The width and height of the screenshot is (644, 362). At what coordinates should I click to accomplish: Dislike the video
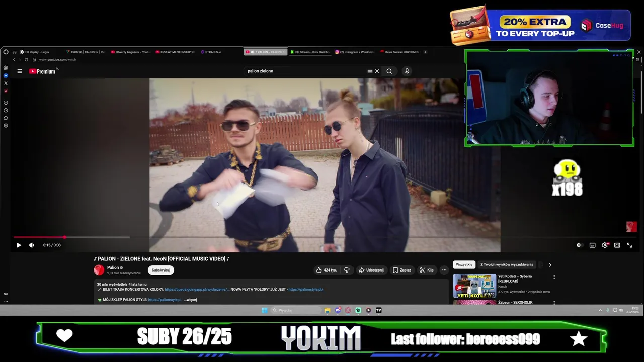pyautogui.click(x=347, y=270)
